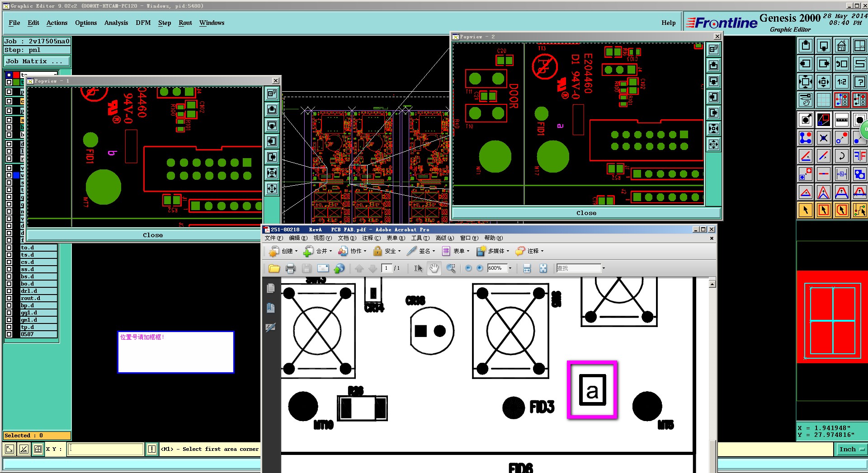Click the zoom in icon in Genesis toolbar
This screenshot has width=868, height=473.
(806, 82)
